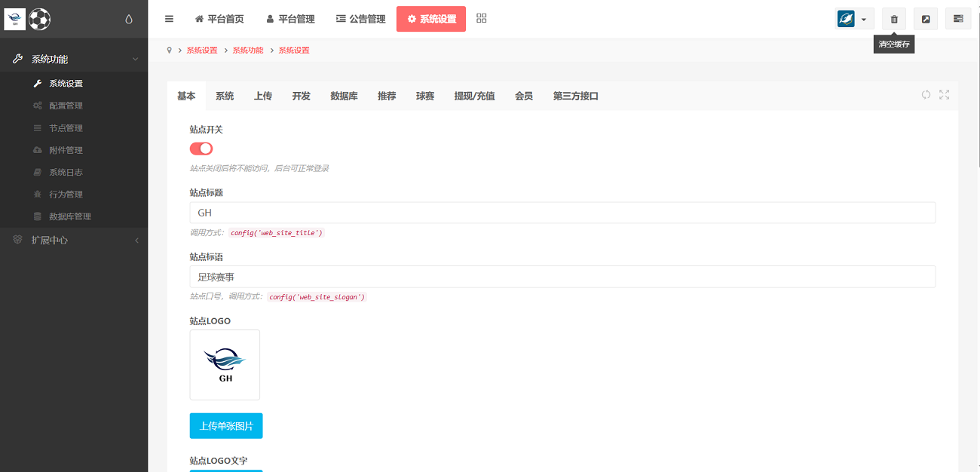Switch to the 数据库 tab
Image resolution: width=980 pixels, height=472 pixels.
[344, 96]
